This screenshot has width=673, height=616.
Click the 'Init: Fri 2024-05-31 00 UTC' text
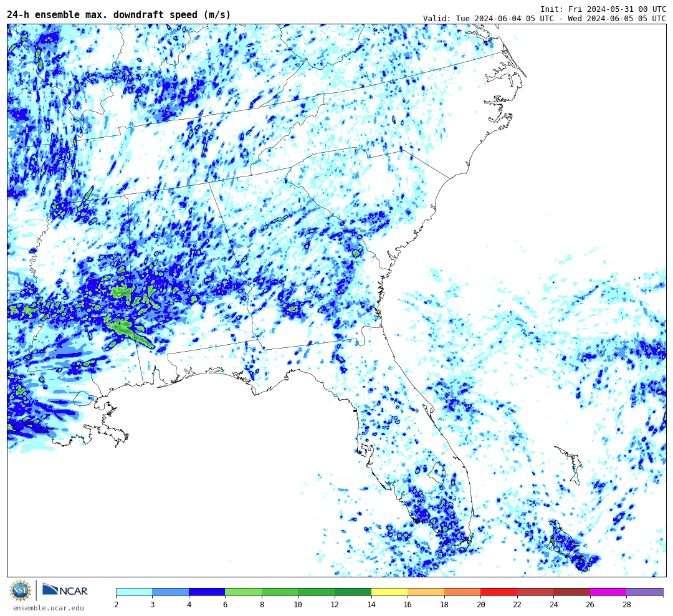(x=603, y=9)
